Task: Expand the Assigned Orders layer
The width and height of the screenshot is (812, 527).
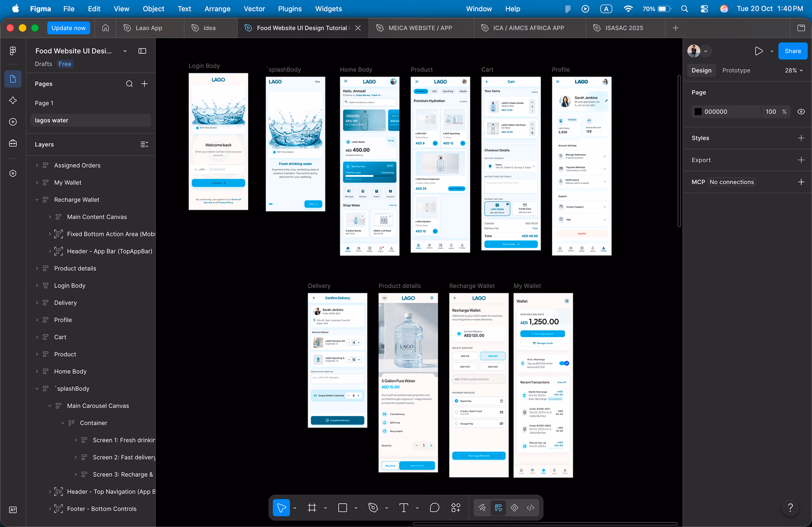Action: point(37,165)
